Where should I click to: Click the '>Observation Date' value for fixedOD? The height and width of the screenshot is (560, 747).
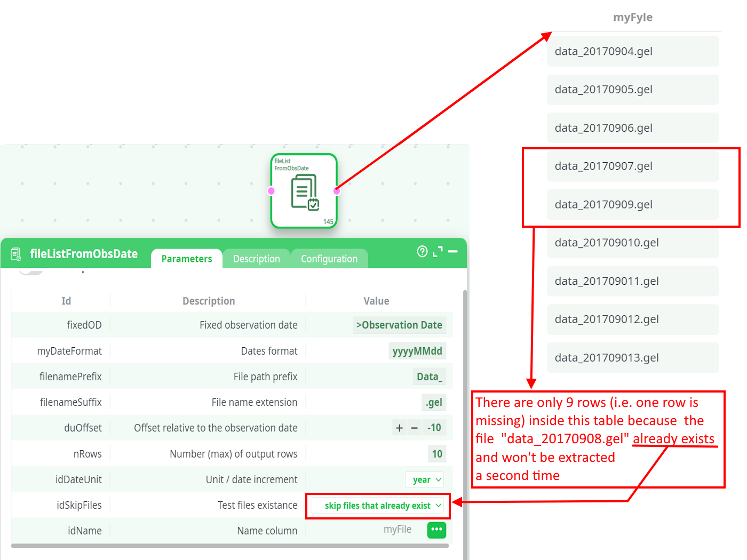[399, 325]
